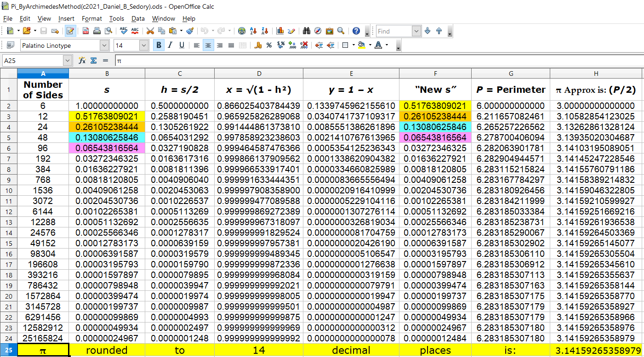Apply percent number format icon
644x357 pixels.
point(269,45)
